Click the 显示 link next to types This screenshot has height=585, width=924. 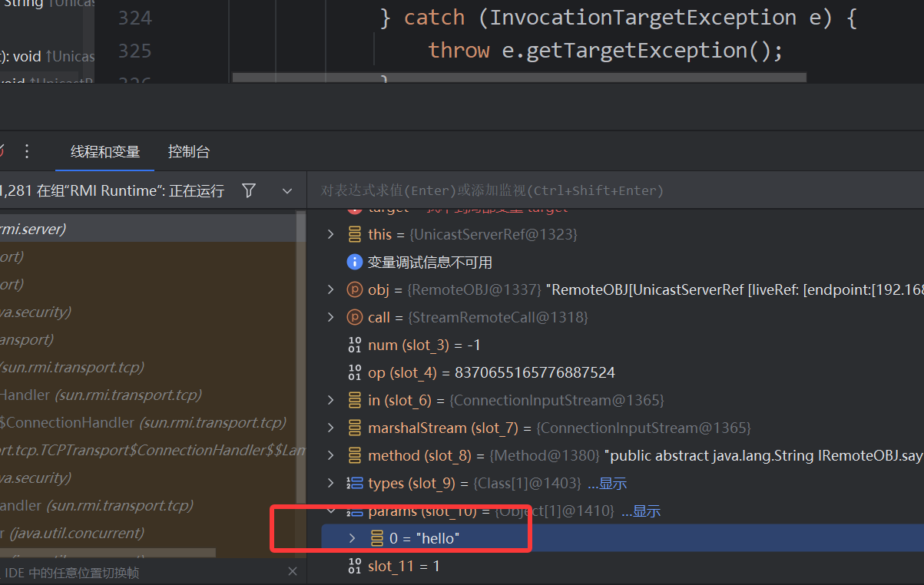[x=607, y=484]
